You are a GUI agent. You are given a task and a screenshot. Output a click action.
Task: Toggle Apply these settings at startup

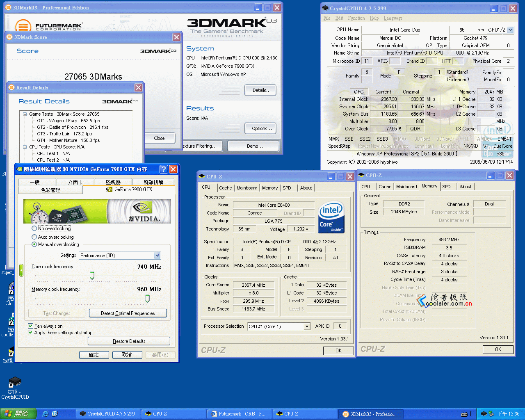coord(30,333)
